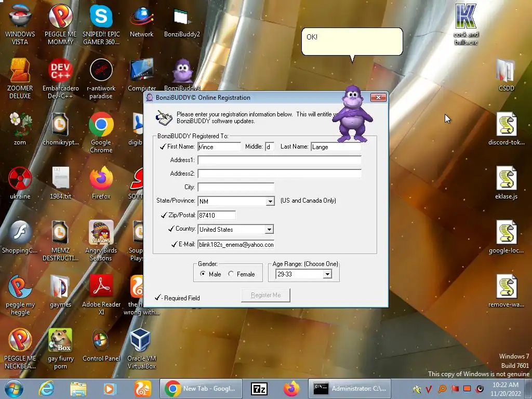Click the Address2 text field

pos(280,174)
